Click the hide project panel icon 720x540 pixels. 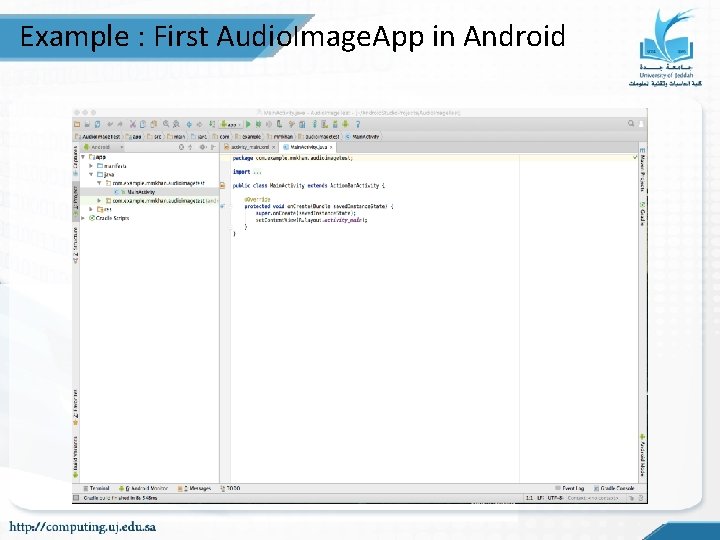pyautogui.click(x=213, y=147)
